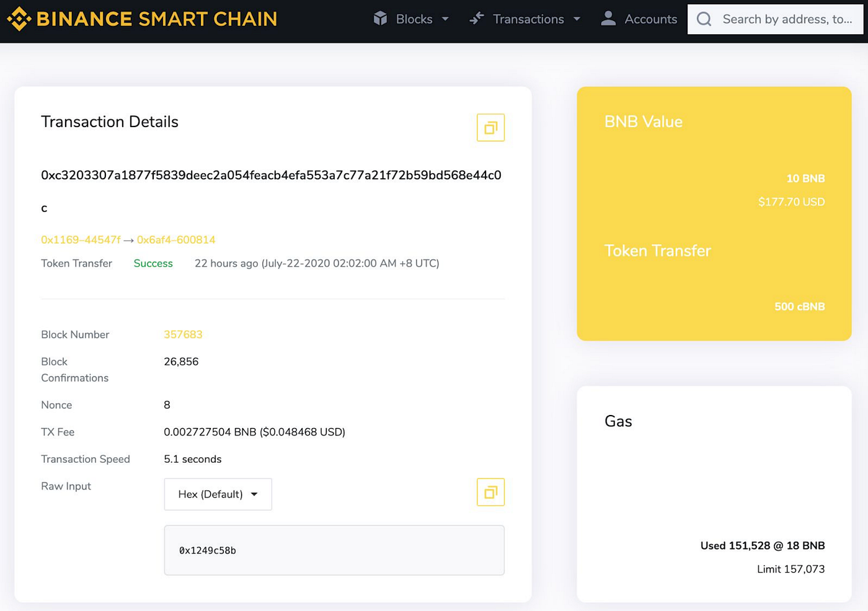Focus the Search by address field
Image resolution: width=868 pixels, height=611 pixels.
point(775,19)
